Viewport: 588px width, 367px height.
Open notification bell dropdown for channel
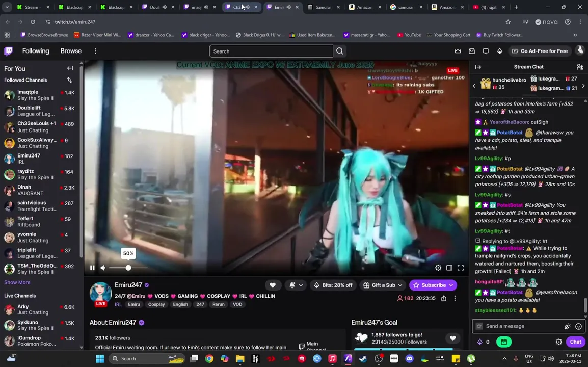click(x=296, y=285)
